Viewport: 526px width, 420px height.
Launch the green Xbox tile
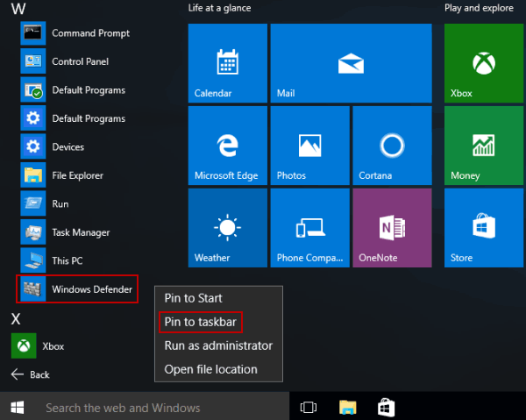[484, 63]
